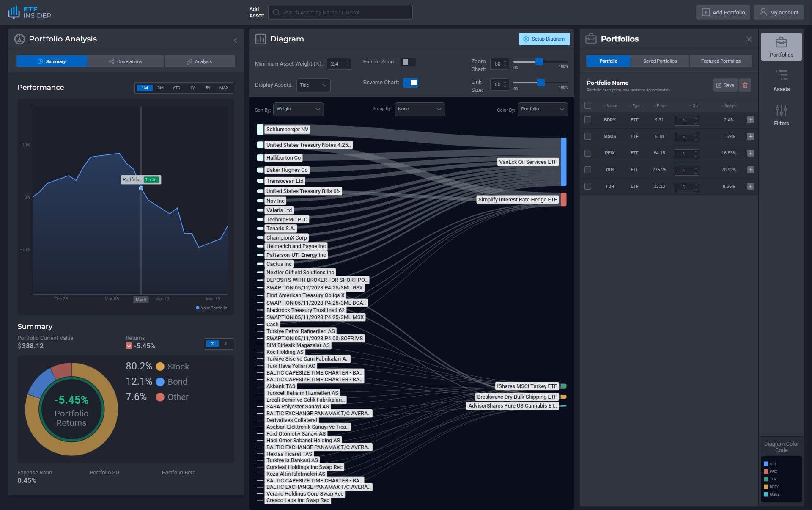The width and height of the screenshot is (812, 510).
Task: Move the Link Size slider
Action: (540, 83)
